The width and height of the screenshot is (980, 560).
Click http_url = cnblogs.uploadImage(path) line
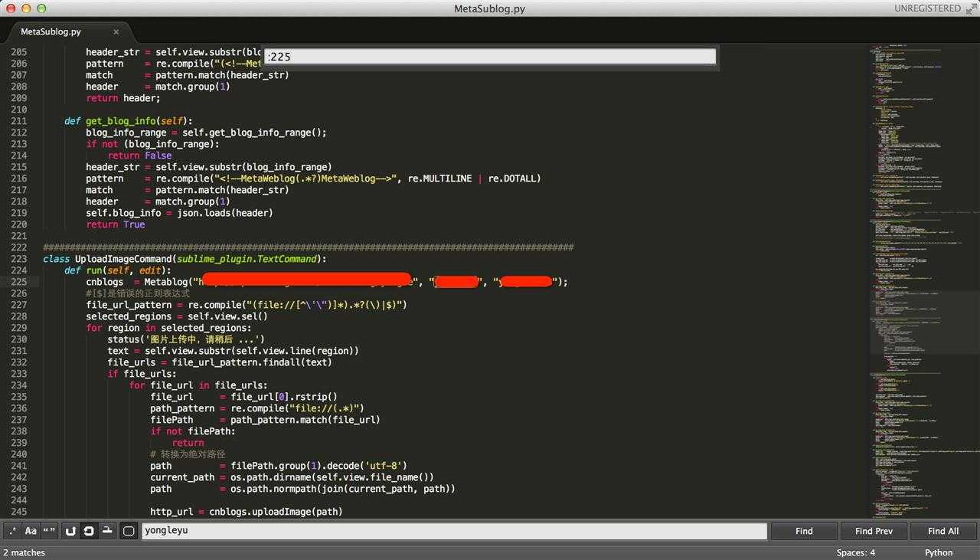tap(247, 512)
